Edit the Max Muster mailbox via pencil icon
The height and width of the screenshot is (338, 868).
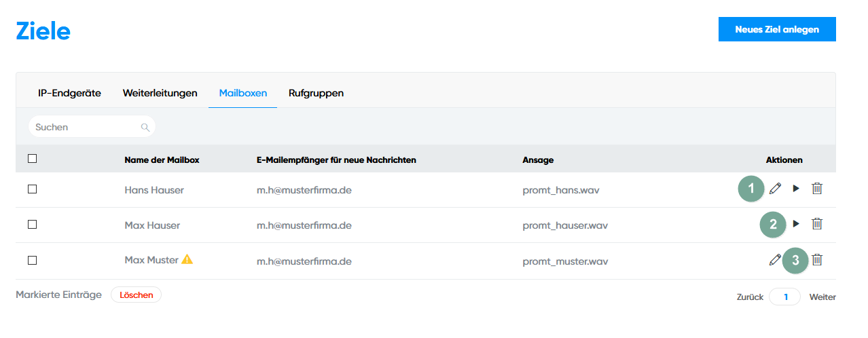(x=775, y=259)
